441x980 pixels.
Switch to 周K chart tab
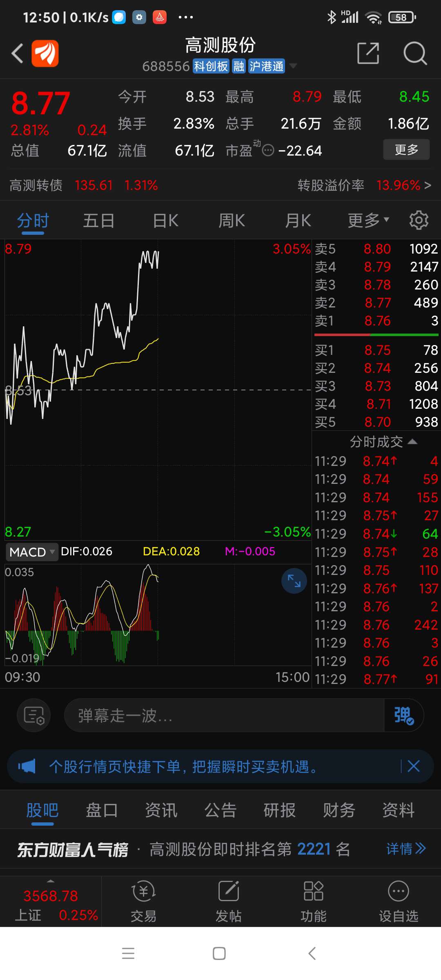click(x=232, y=220)
